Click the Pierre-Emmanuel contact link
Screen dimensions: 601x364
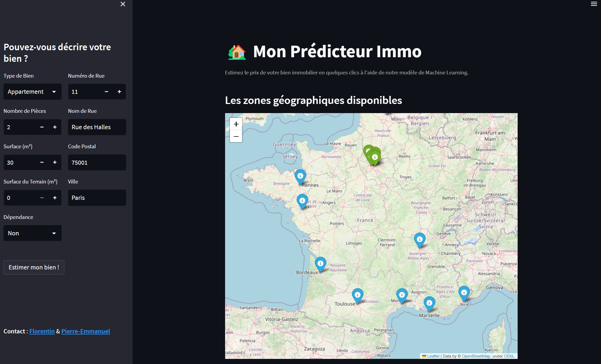tap(86, 331)
